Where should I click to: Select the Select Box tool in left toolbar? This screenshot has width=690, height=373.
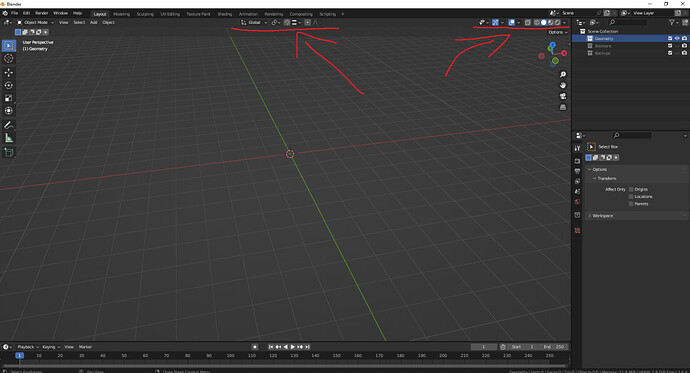(9, 46)
